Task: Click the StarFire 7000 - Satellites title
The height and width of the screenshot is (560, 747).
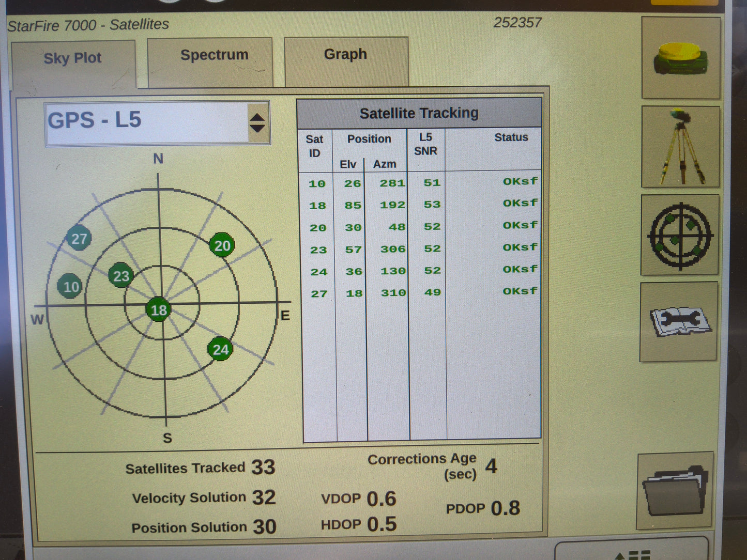Action: coord(88,25)
